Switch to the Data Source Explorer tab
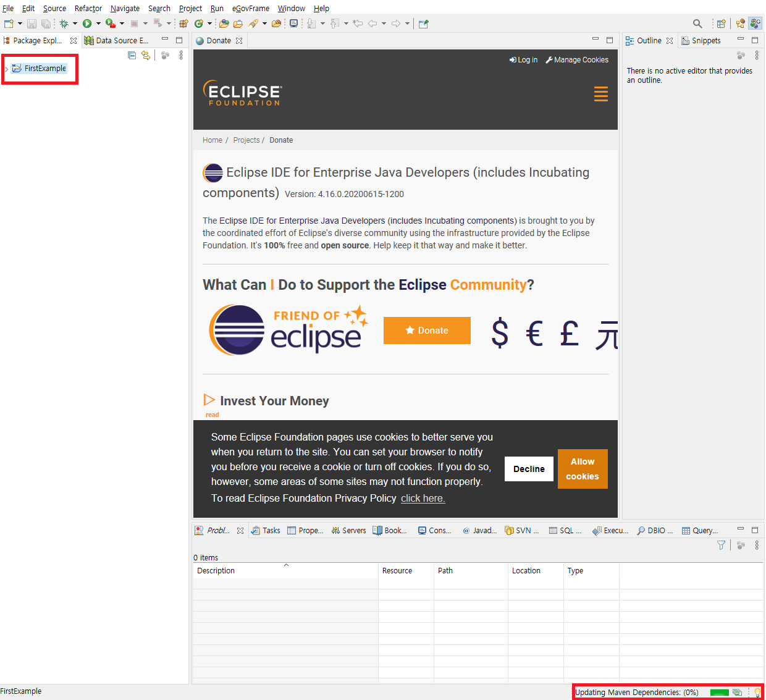Viewport: 766px width, 700px height. click(x=116, y=40)
